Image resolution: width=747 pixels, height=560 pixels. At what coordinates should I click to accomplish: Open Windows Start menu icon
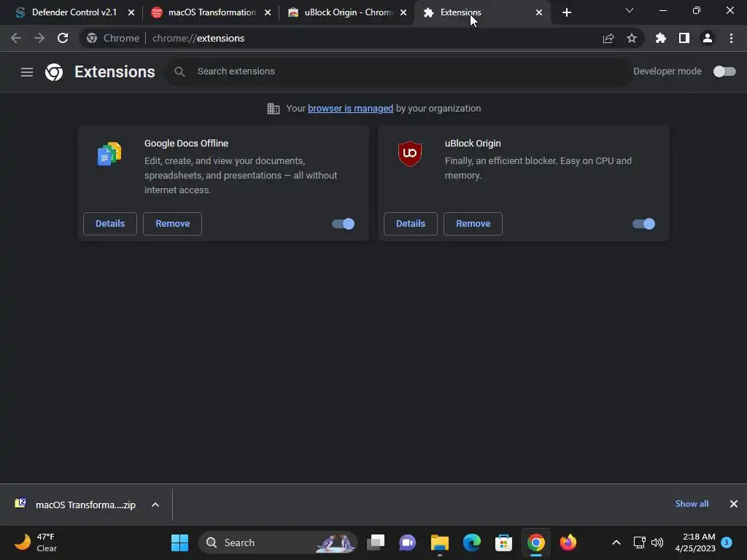pos(179,542)
